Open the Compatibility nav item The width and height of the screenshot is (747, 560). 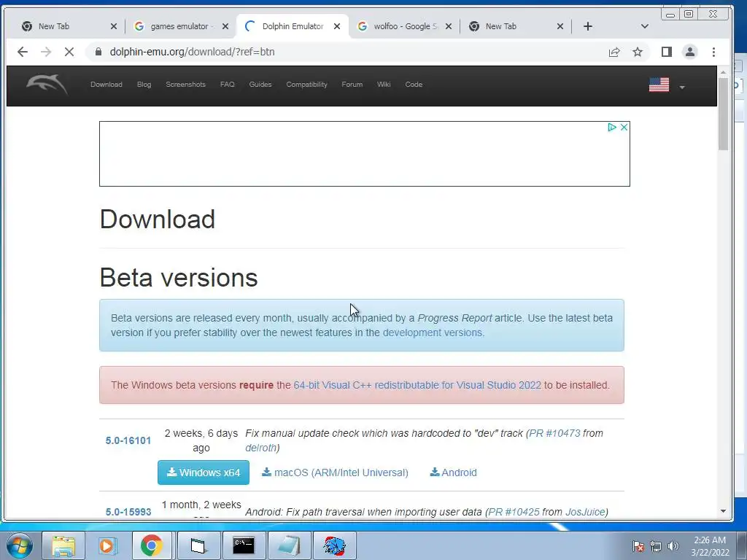tap(306, 85)
